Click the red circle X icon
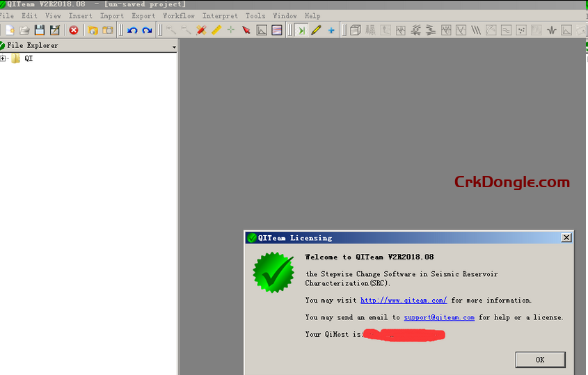 tap(73, 30)
